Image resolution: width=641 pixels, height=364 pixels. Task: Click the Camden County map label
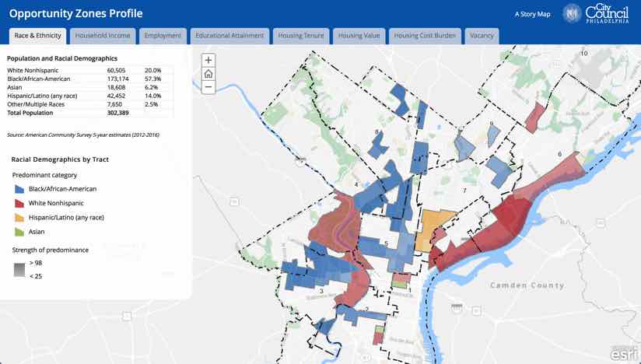coord(527,285)
